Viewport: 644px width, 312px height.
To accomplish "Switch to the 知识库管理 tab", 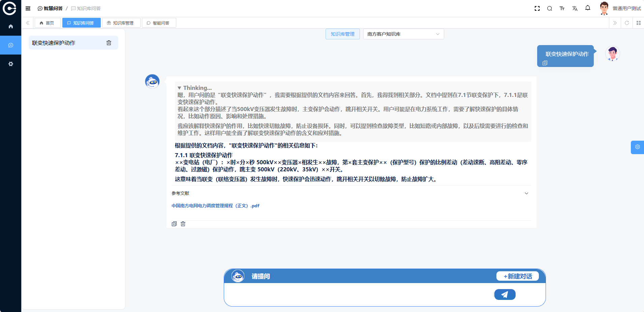I will pos(121,23).
